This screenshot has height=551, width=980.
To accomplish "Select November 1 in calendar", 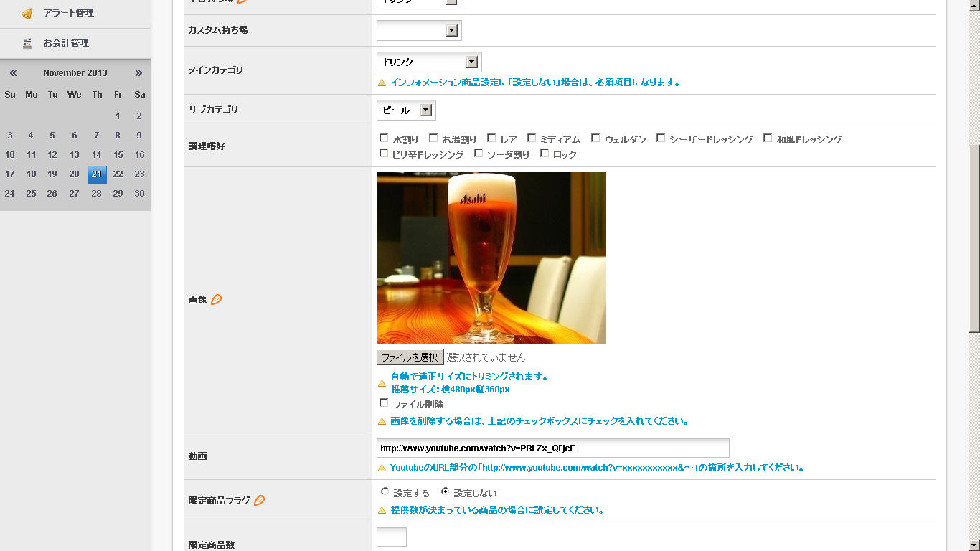I will [118, 116].
